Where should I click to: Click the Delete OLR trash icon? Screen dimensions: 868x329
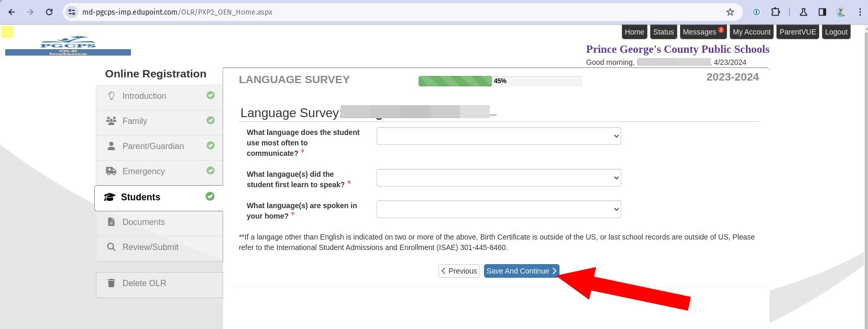(x=111, y=283)
